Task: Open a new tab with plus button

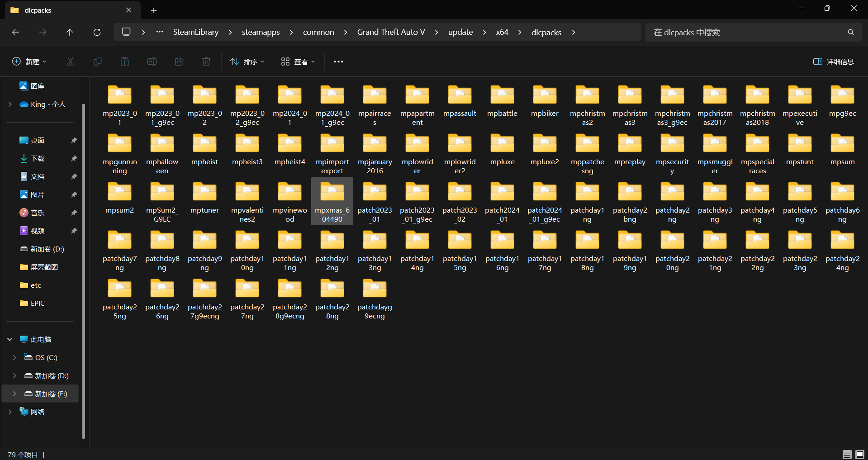Action: click(x=154, y=10)
